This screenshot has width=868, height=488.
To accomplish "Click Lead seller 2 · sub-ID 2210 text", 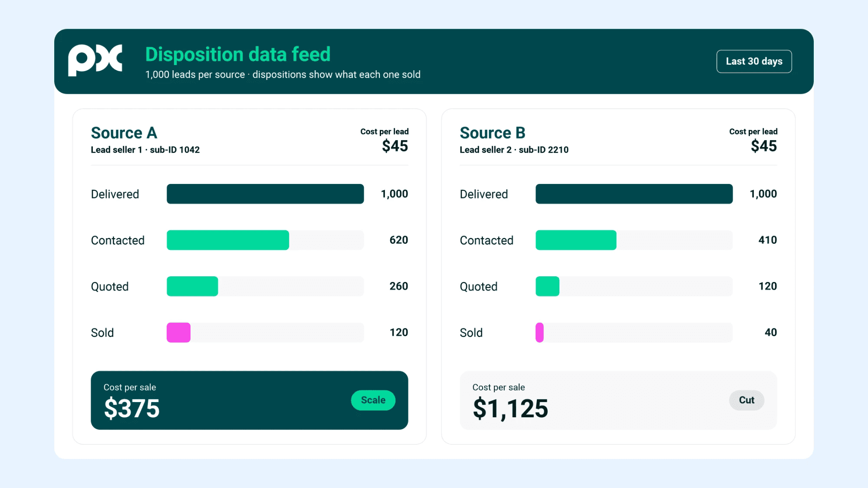I will pyautogui.click(x=514, y=150).
